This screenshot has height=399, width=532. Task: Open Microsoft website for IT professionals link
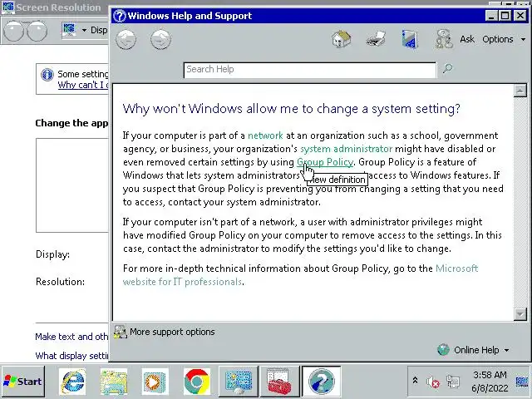pyautogui.click(x=300, y=275)
